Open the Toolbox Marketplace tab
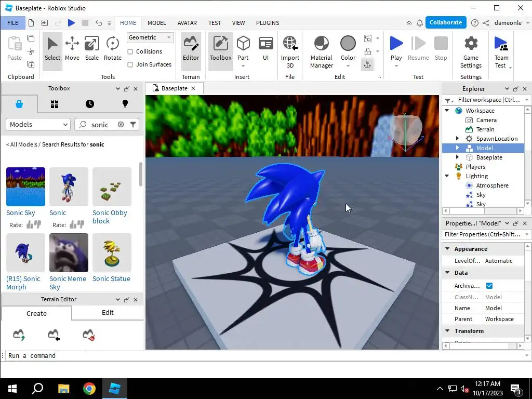Image resolution: width=532 pixels, height=399 pixels. [19, 104]
